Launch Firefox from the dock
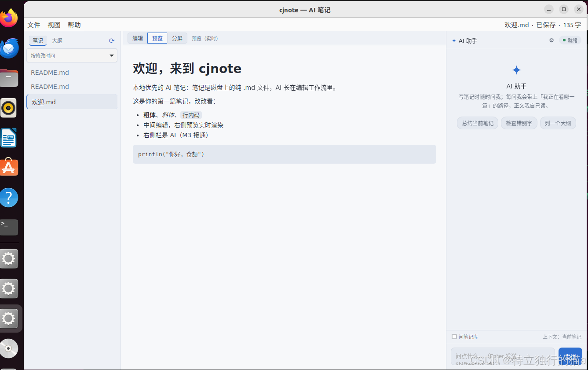The width and height of the screenshot is (588, 370). tap(9, 18)
